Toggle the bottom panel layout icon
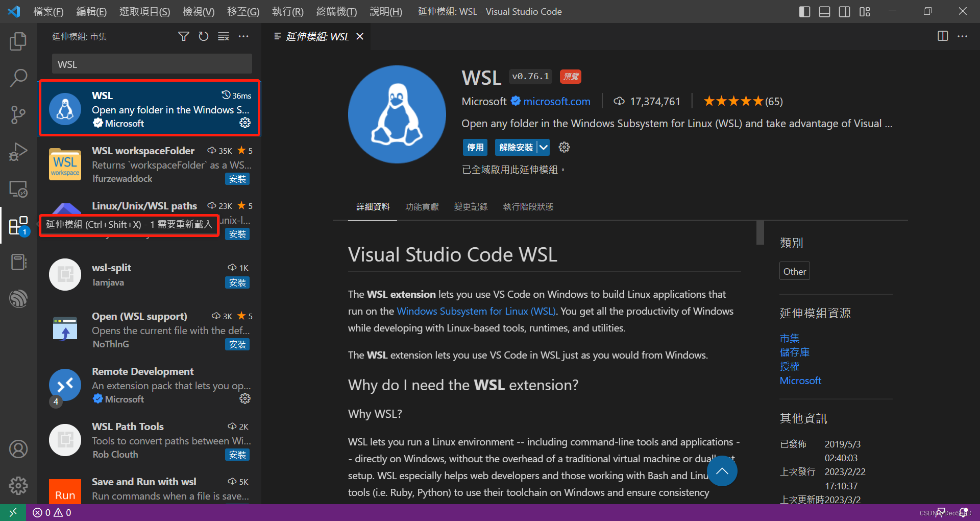980x521 pixels. click(824, 11)
